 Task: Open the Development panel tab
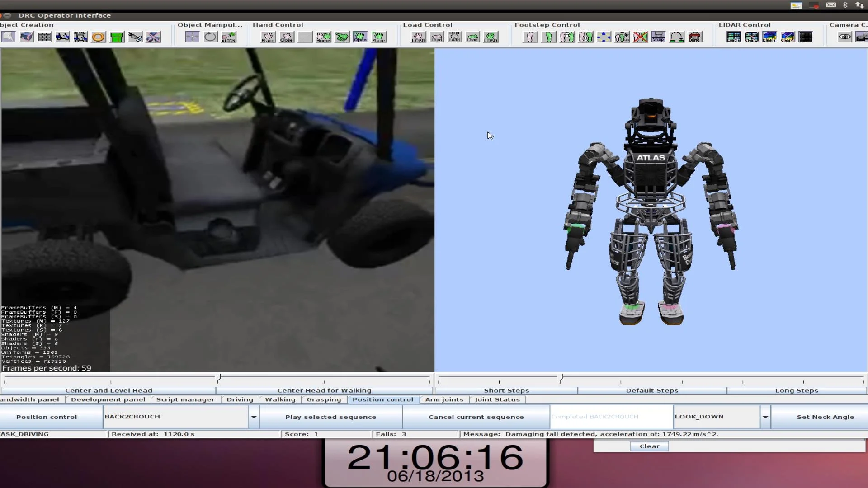[108, 399]
